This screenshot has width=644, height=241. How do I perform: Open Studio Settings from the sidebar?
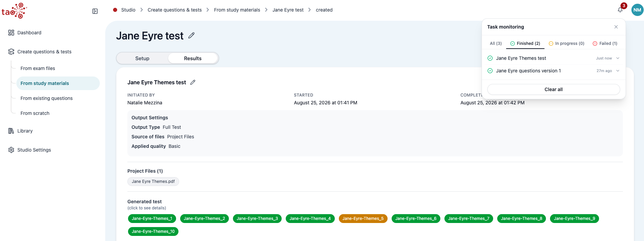pos(34,150)
